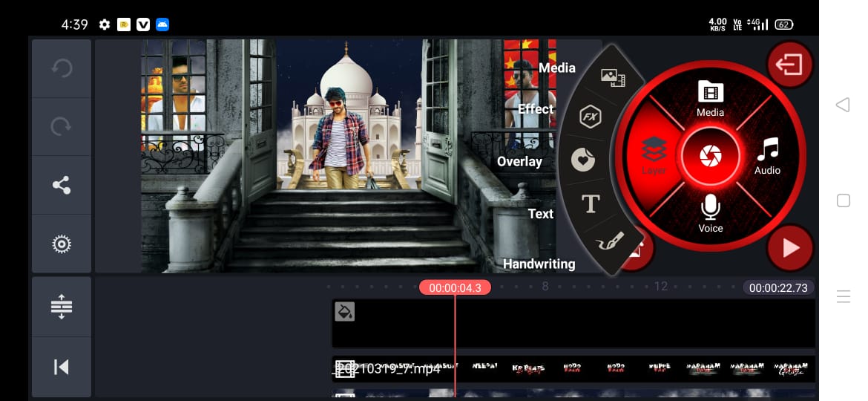868x401 pixels.
Task: Collapse the Layer menu in wheel
Action: [x=654, y=154]
